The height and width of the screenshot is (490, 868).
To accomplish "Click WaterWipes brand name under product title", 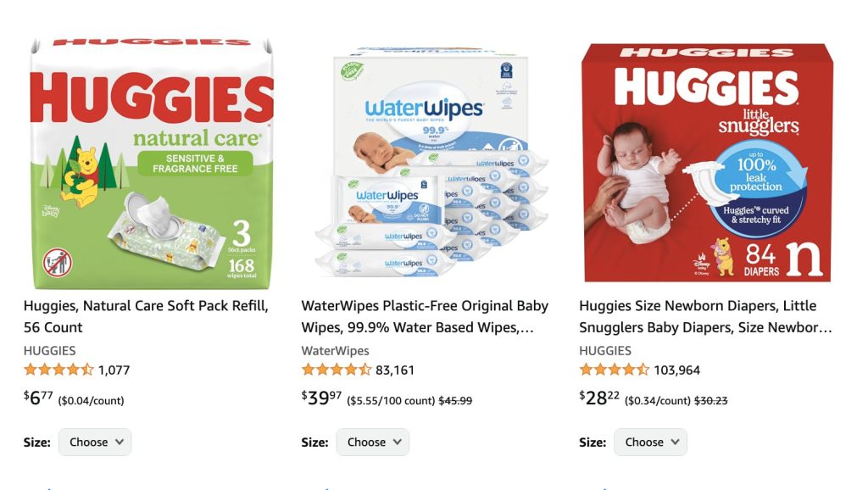I will click(x=335, y=350).
